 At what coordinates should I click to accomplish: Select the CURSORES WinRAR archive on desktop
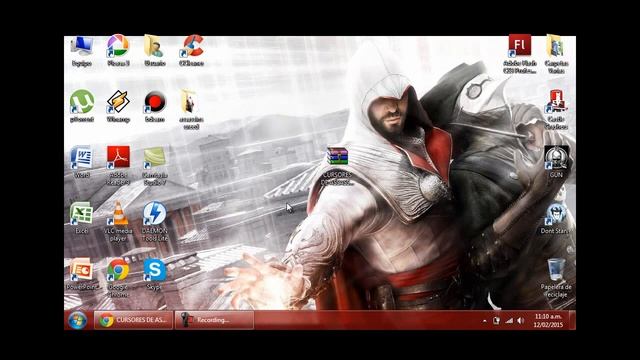click(337, 166)
